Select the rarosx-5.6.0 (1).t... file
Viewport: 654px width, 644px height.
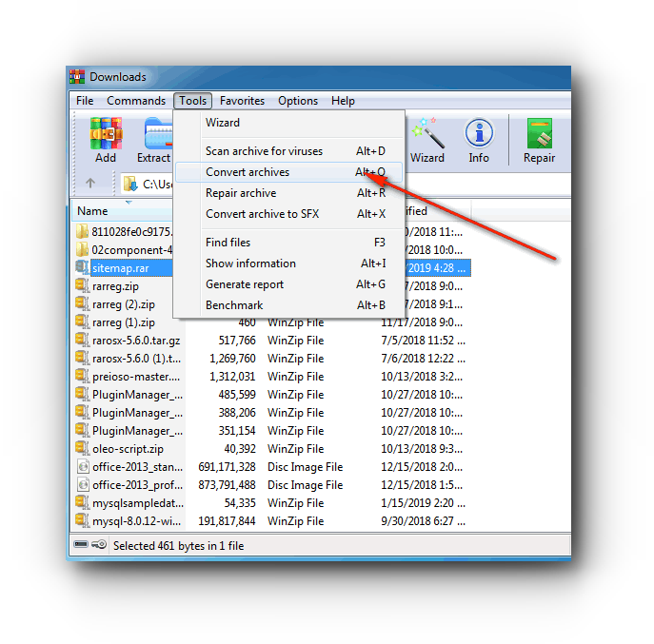pos(137,359)
